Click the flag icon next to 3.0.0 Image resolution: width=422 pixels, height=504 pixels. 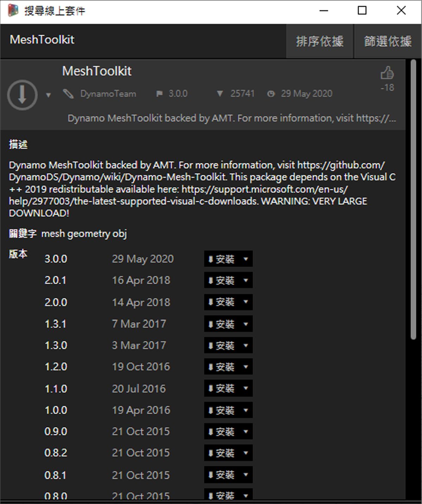point(160,94)
